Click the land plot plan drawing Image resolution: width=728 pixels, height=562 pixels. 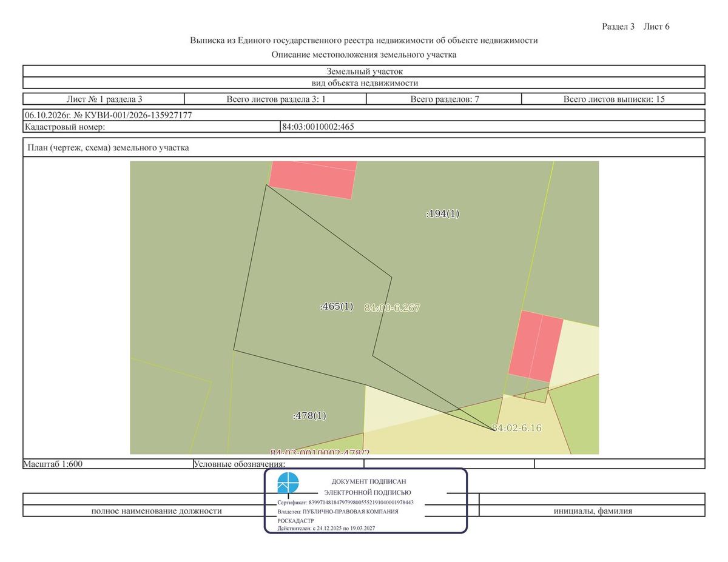click(x=365, y=307)
